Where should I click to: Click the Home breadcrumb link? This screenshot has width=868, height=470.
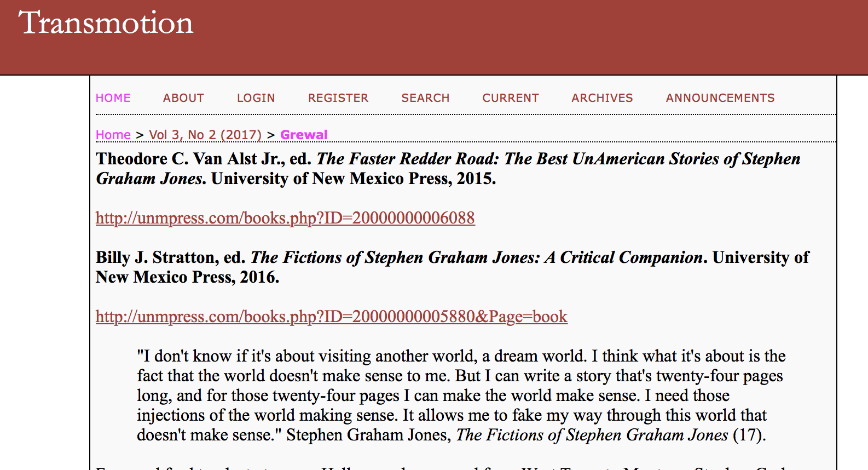tap(113, 135)
